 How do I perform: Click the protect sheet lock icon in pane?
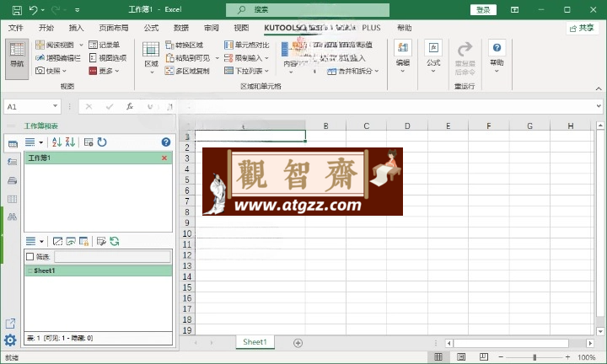[83, 241]
